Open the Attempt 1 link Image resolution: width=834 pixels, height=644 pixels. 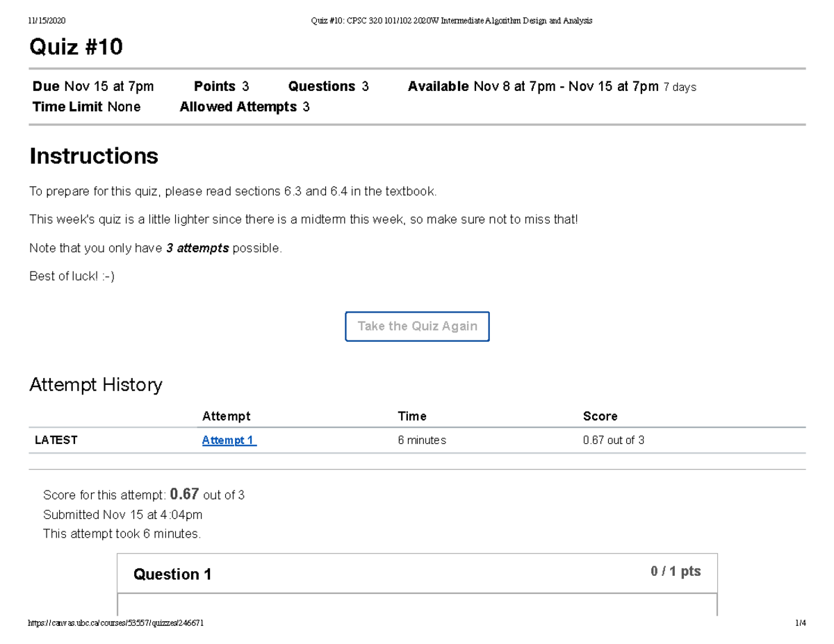(x=229, y=440)
